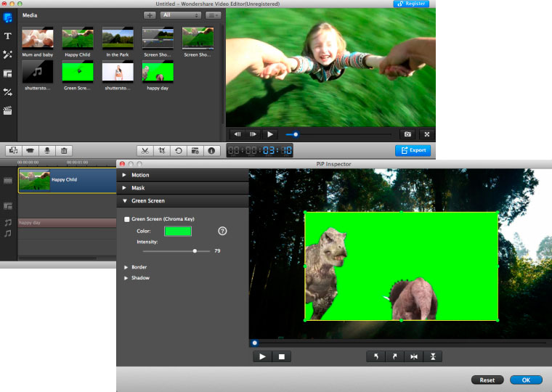This screenshot has width=552, height=392.
Task: Click the green screen help icon
Action: point(222,231)
